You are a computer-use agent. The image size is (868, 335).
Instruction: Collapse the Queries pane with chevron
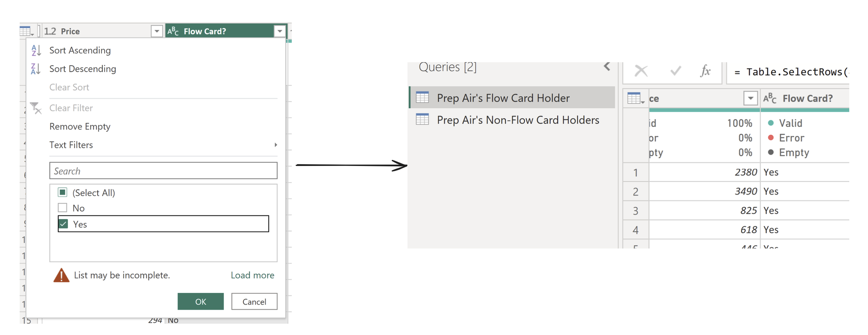tap(607, 66)
